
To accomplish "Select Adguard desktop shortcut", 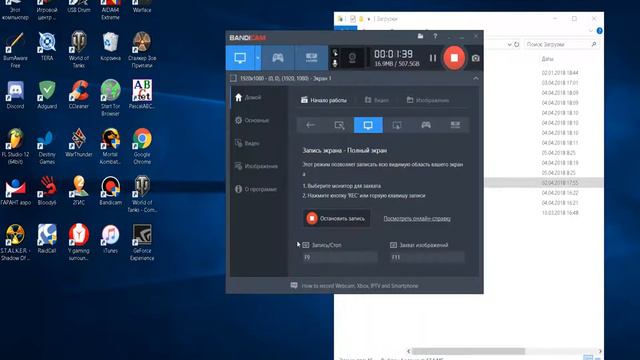I will 47,95.
